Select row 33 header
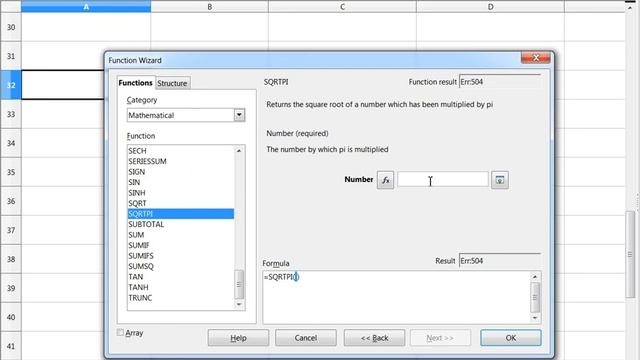The image size is (640, 360). click(11, 114)
